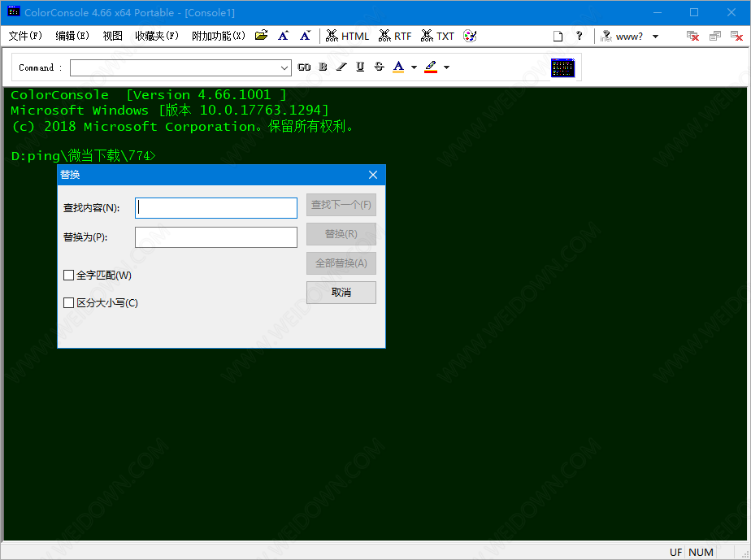The width and height of the screenshot is (751, 560).
Task: Click the ColorConsole version text line
Action: 149,95
